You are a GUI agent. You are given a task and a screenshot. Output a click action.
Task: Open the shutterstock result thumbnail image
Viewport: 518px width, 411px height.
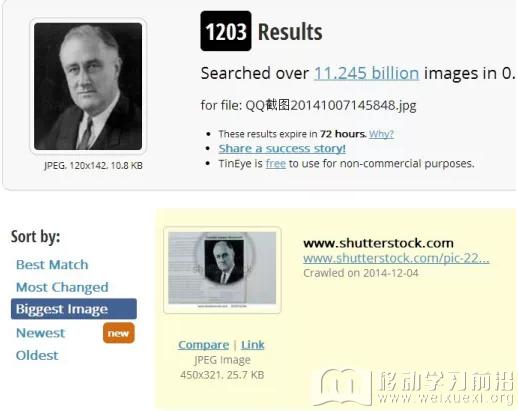222,270
